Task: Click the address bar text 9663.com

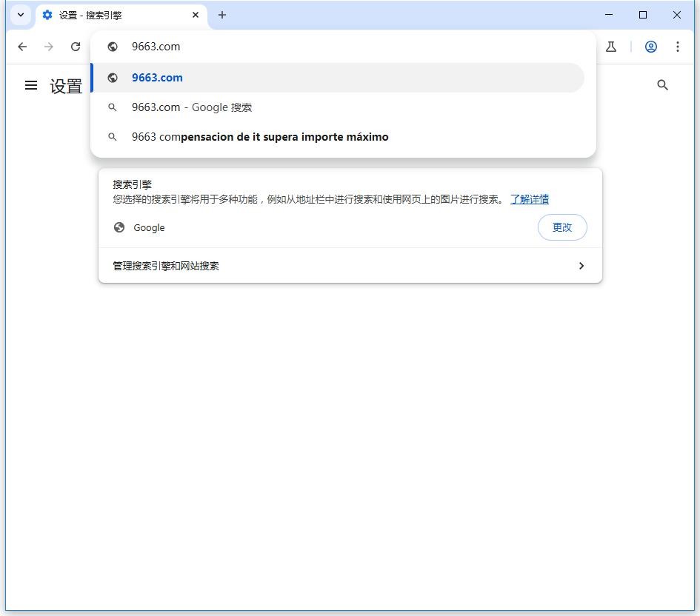Action: point(156,47)
